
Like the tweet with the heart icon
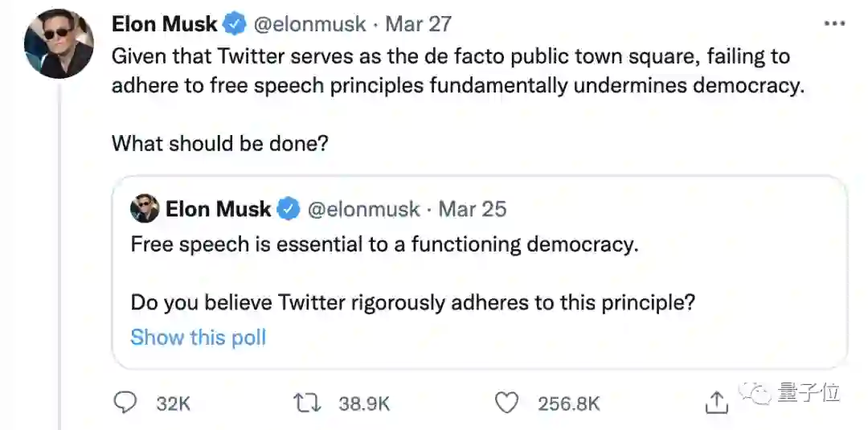506,403
